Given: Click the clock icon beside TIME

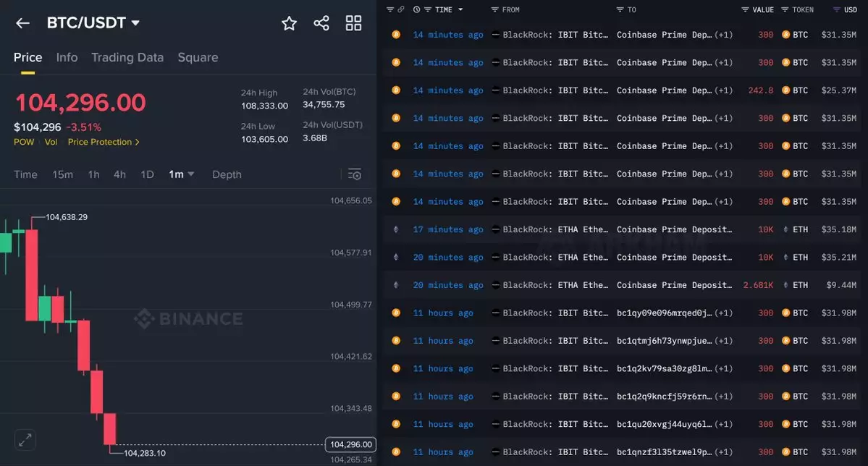Looking at the screenshot, I should pos(416,9).
